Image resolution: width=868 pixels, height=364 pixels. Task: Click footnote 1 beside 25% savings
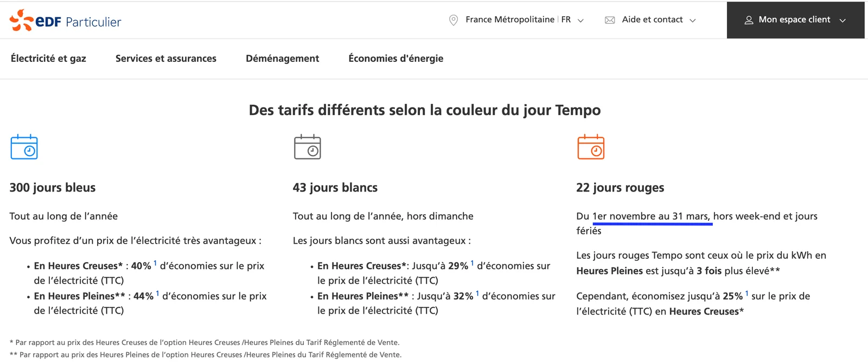746,293
